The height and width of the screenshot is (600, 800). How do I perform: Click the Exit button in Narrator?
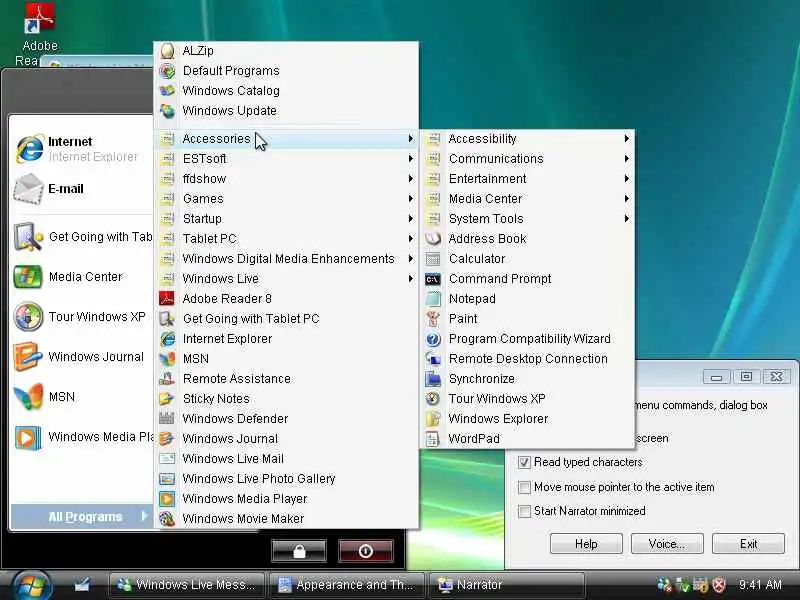point(748,544)
